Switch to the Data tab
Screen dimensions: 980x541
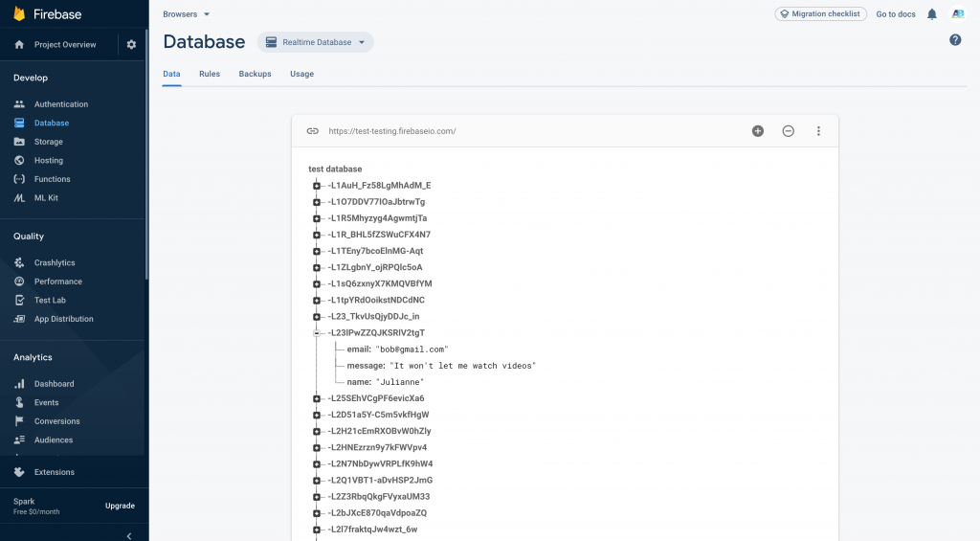click(x=171, y=74)
